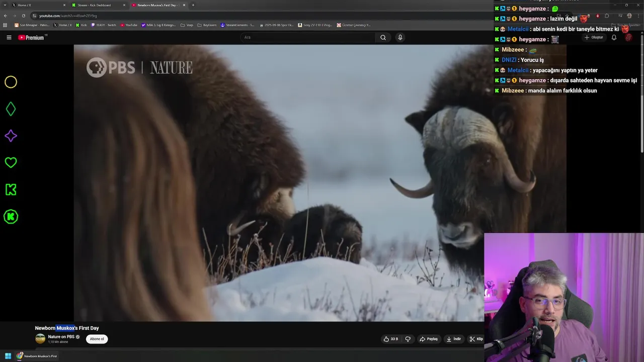644x362 pixels.
Task: Open the 'Ücretsiz Çevrimiçi' bookmark
Action: [354, 25]
